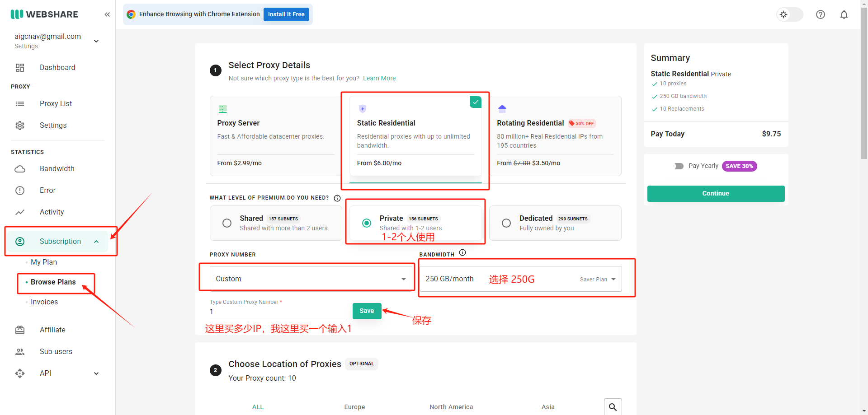Image resolution: width=868 pixels, height=415 pixels.
Task: Open the help question mark icon
Action: (x=821, y=14)
